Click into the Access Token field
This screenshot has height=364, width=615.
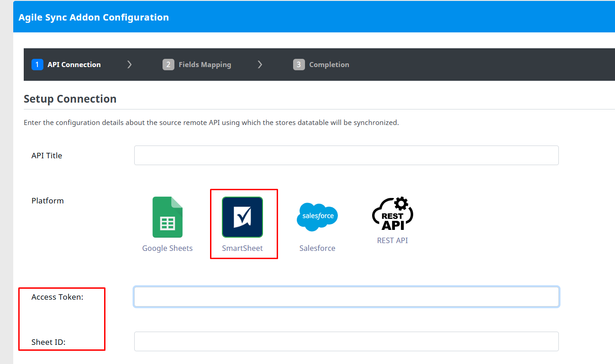point(346,297)
